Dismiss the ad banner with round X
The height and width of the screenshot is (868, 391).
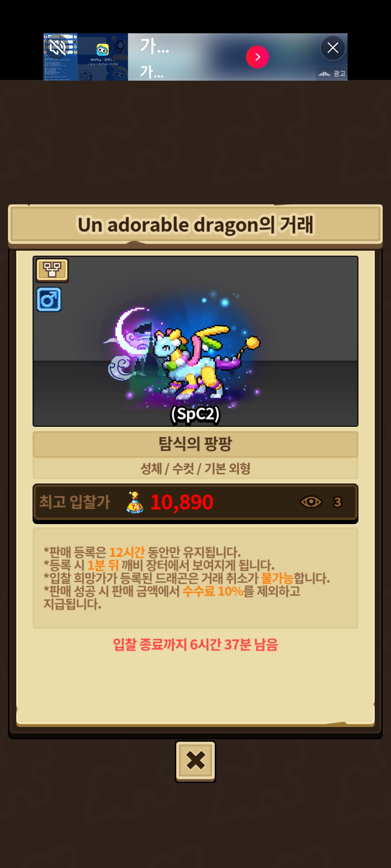(333, 48)
